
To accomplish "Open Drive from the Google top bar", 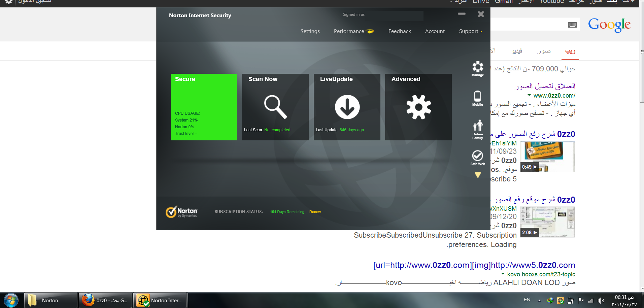I will [x=481, y=2].
